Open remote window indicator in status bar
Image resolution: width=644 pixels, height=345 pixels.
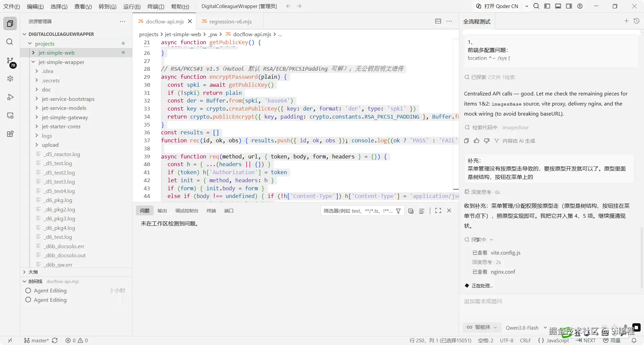pyautogui.click(x=10, y=340)
